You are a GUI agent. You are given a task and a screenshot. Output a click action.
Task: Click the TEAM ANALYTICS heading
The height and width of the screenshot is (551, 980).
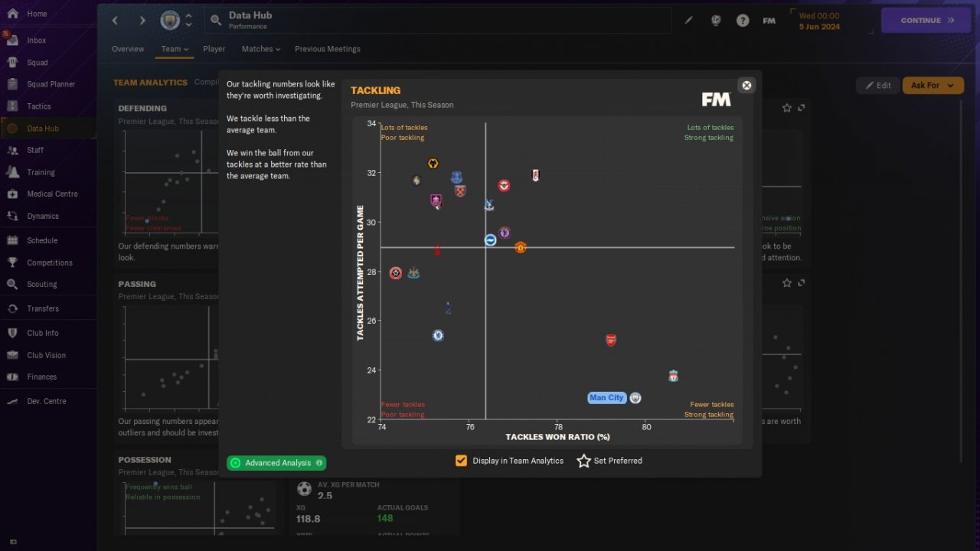(x=150, y=83)
